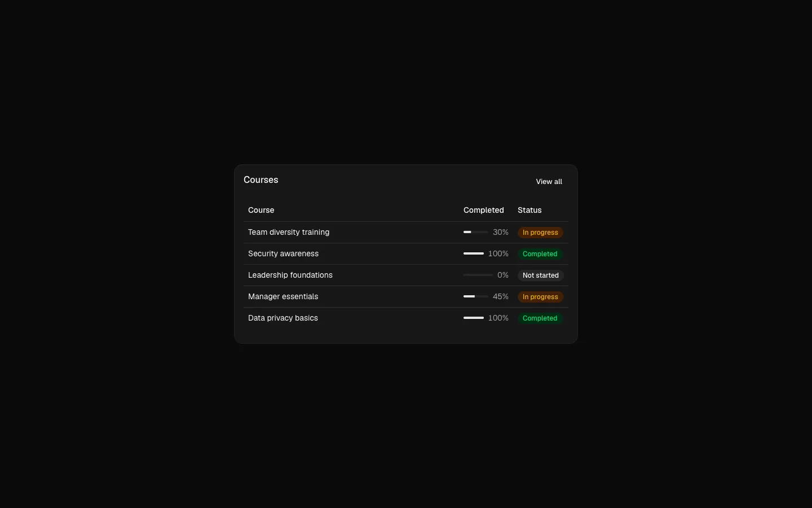Screen dimensions: 812x508
Task: Click the 100% value for Data privacy basics
Action: coord(498,318)
